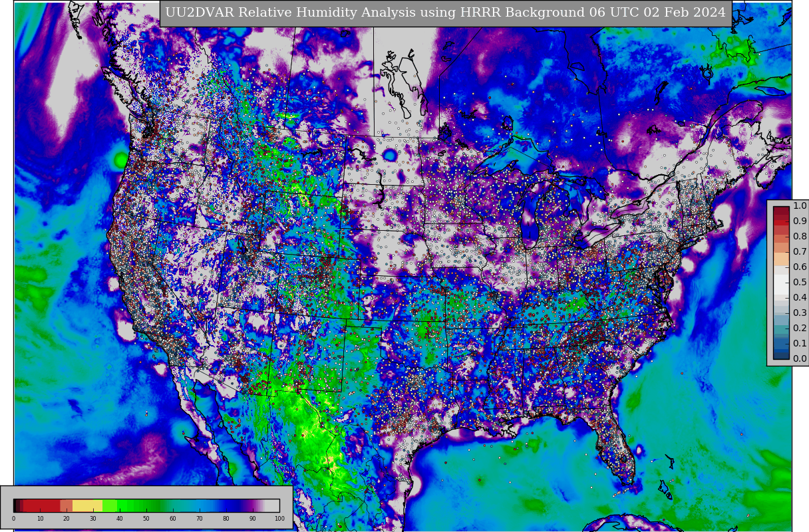The width and height of the screenshot is (809, 532).
Task: Click the peach 0.65 segment of the vertical colorbar
Action: [x=781, y=259]
